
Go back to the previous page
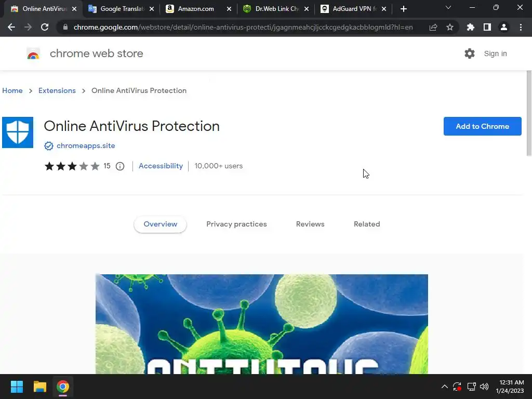tap(11, 27)
